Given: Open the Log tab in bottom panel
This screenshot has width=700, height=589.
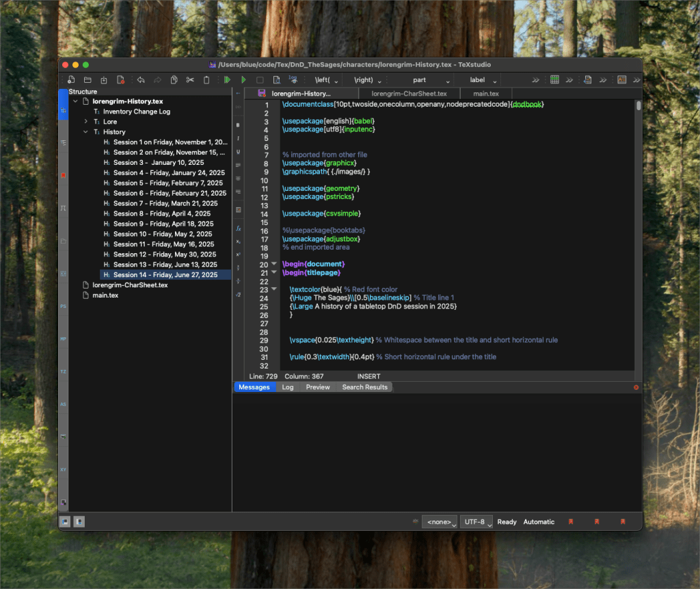Looking at the screenshot, I should pos(288,387).
